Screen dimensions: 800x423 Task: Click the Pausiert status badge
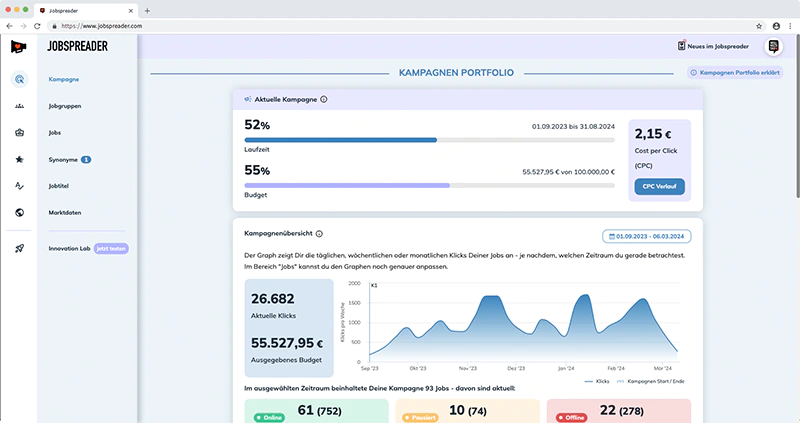pos(420,417)
